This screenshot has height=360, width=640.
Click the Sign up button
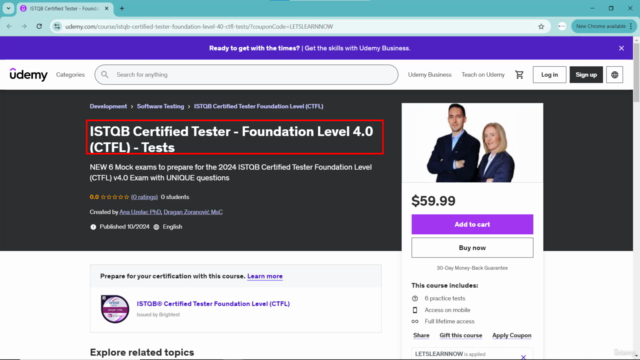[586, 75]
